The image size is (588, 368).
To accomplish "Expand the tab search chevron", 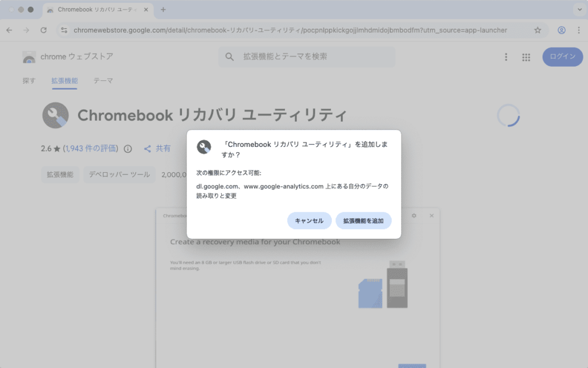I will coord(579,10).
